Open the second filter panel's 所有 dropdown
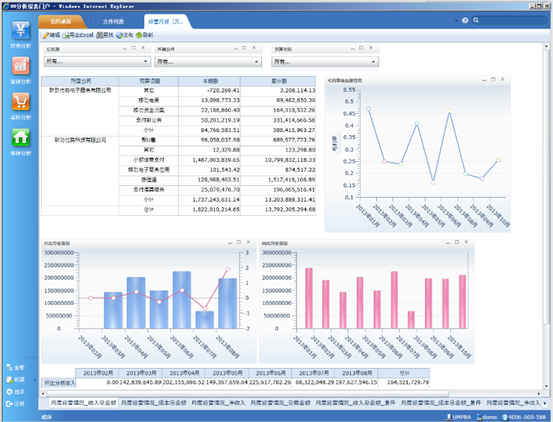 click(x=208, y=62)
